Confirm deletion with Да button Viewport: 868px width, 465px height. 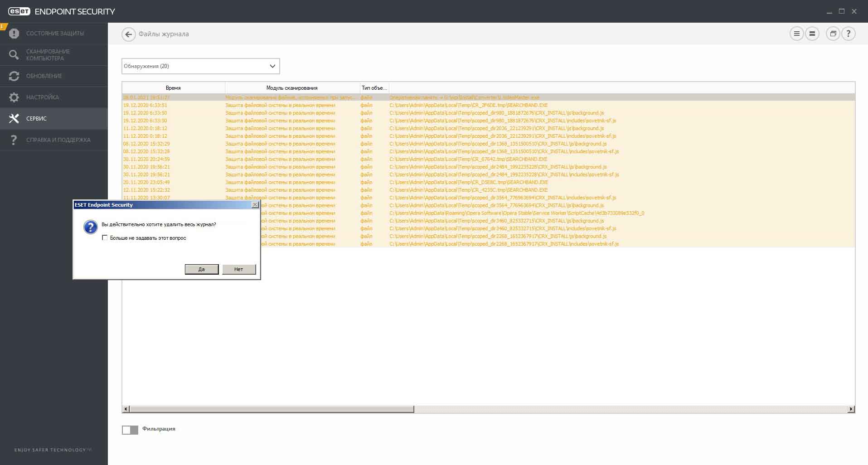(202, 269)
